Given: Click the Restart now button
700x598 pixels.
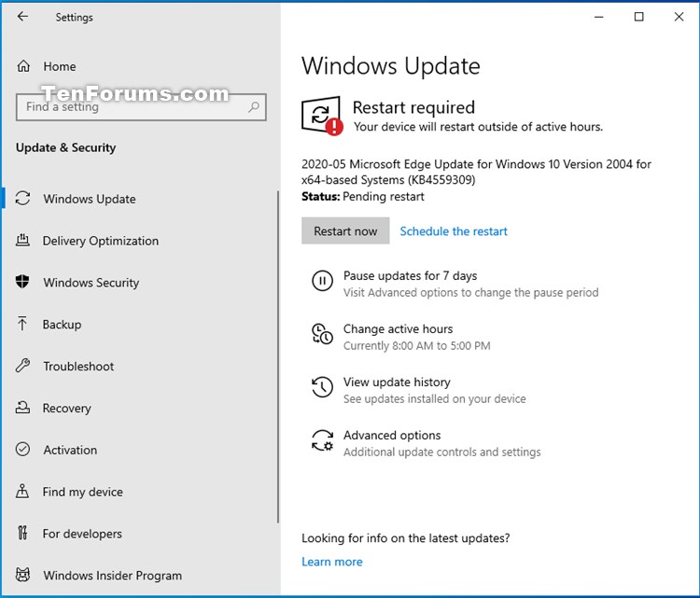Looking at the screenshot, I should [x=345, y=230].
